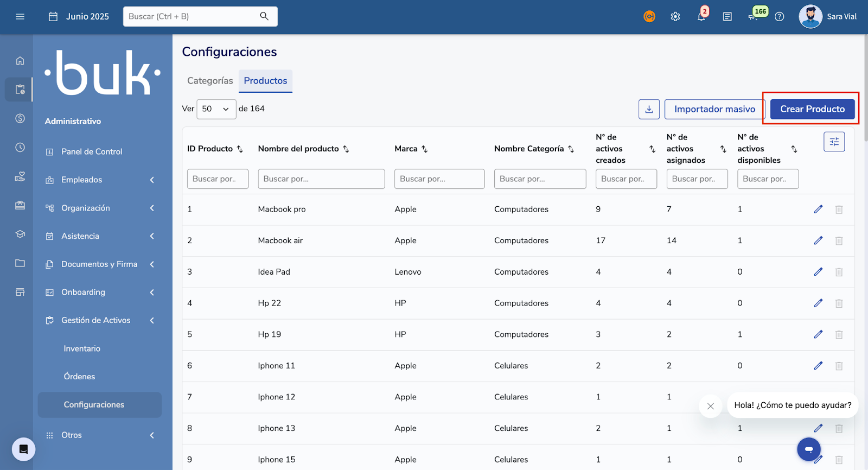Viewport: 868px width, 470px height.
Task: Click the home icon in left rail
Action: (x=20, y=61)
